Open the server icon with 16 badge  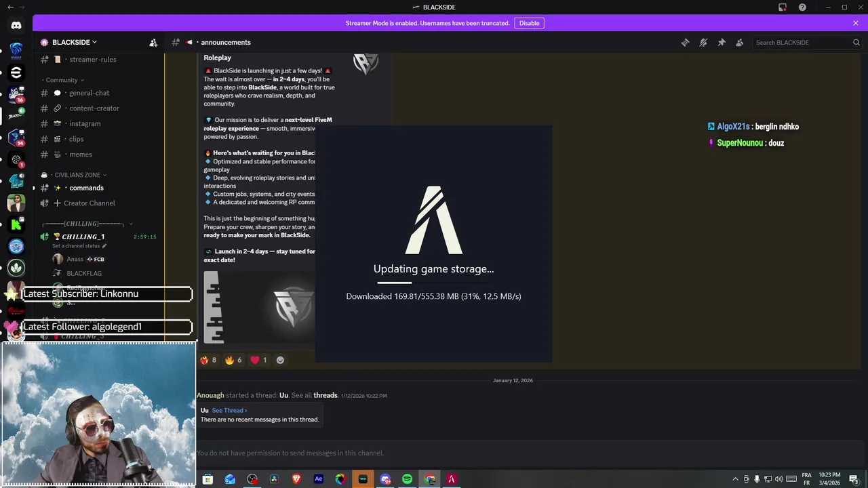[x=16, y=94]
